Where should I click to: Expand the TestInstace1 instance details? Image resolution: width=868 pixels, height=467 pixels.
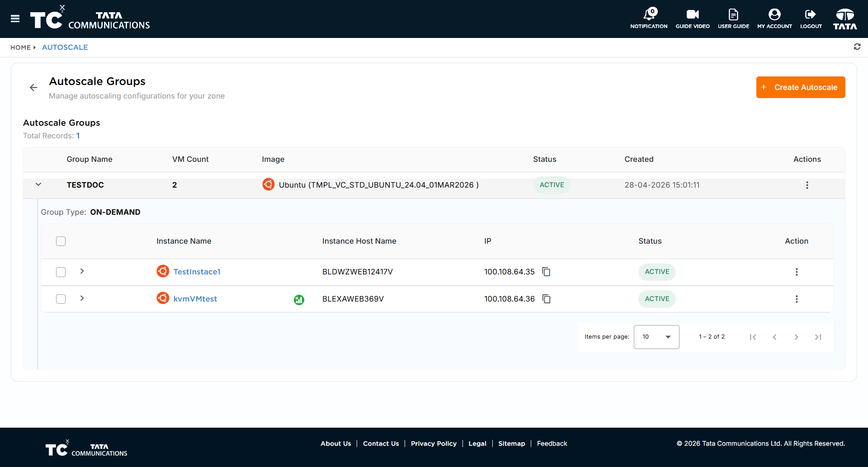pos(82,271)
